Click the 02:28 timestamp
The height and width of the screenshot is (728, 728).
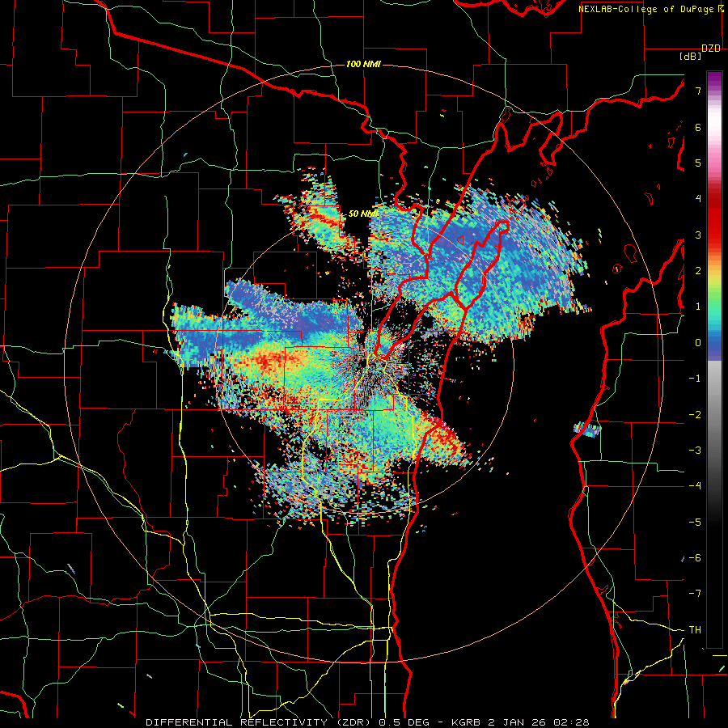coord(572,722)
